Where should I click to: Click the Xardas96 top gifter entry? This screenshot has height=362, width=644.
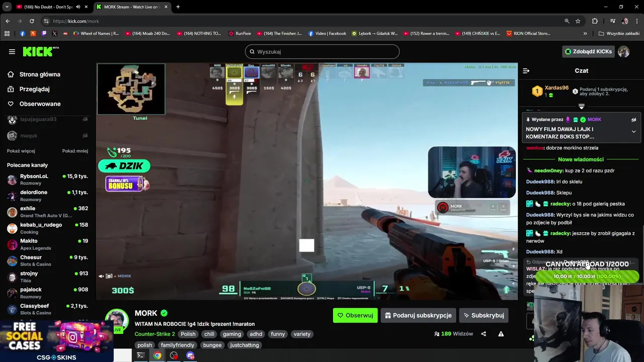551,91
